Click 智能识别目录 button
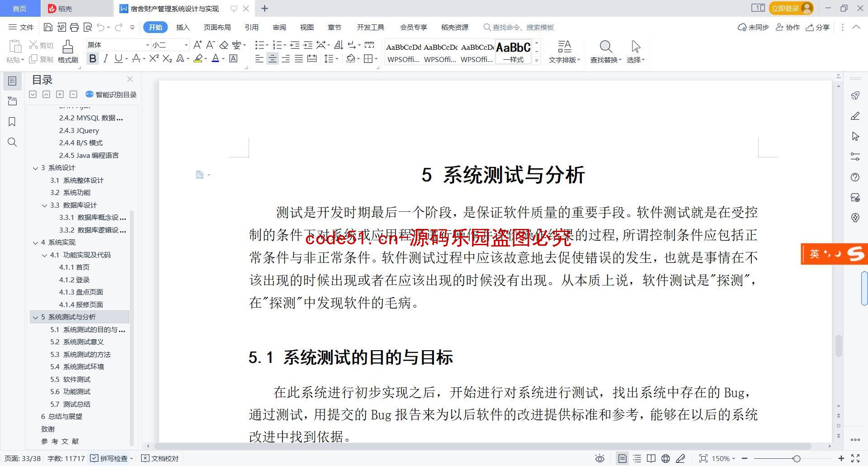 (111, 95)
